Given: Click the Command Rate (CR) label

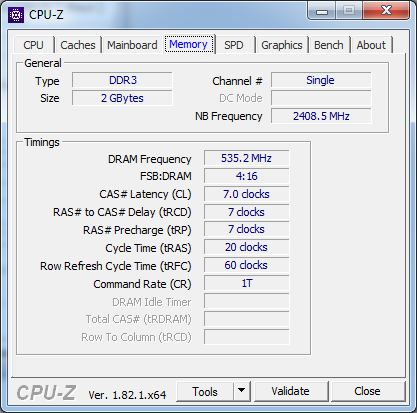Looking at the screenshot, I should tap(142, 284).
